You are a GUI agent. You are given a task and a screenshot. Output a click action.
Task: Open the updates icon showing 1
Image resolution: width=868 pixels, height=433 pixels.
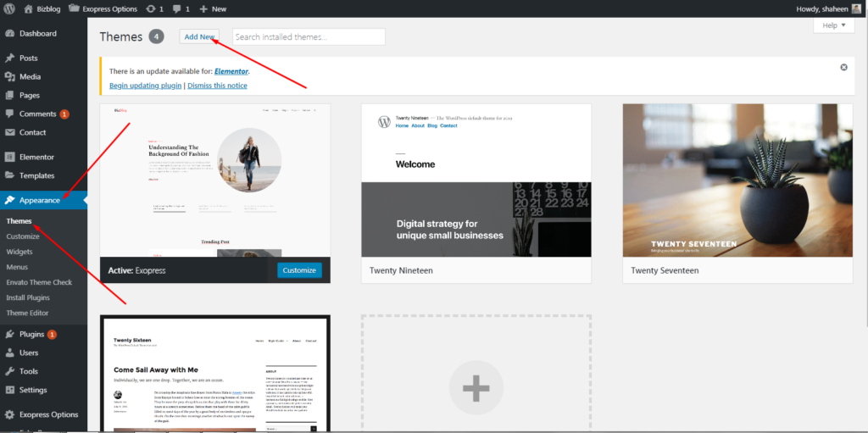pyautogui.click(x=155, y=8)
